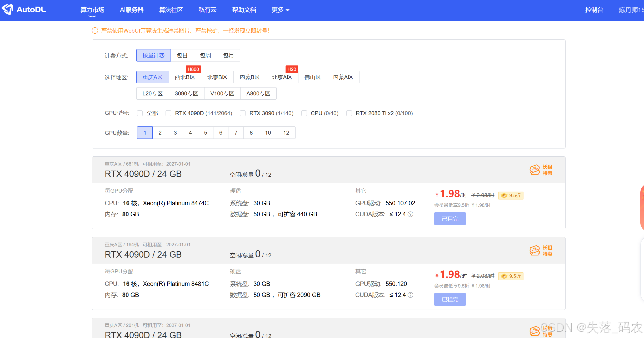Image resolution: width=644 pixels, height=338 pixels.
Task: Set GPU quantity to 4
Action: [x=190, y=133]
